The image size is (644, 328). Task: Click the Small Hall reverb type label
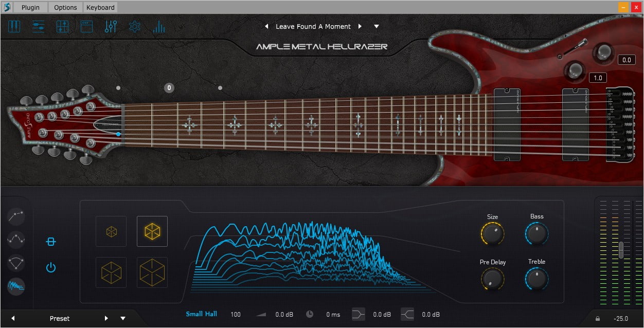point(202,314)
